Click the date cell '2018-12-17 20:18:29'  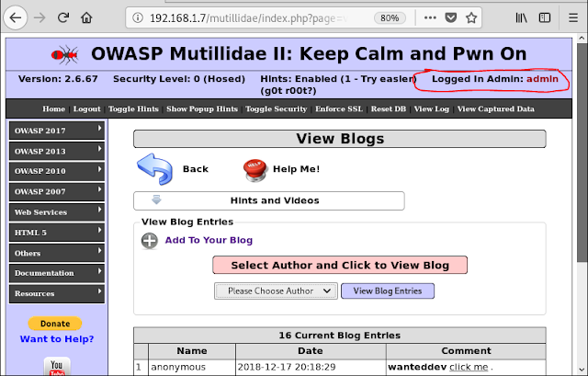point(311,367)
